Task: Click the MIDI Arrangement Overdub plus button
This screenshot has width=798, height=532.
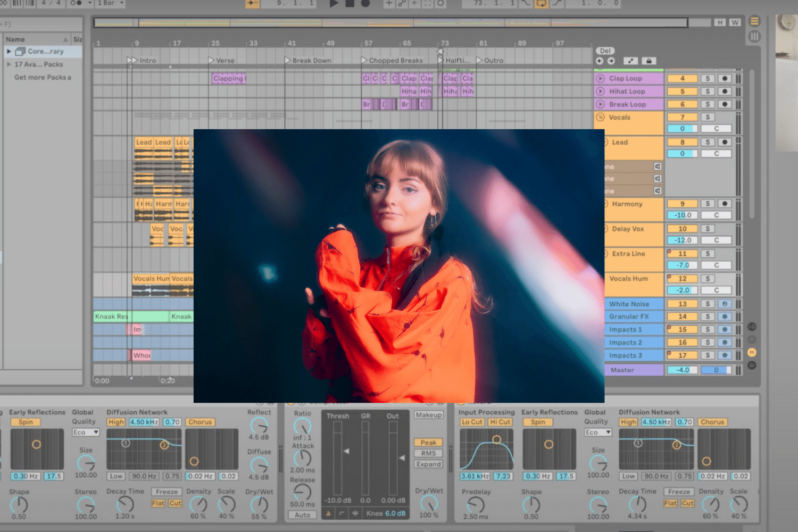Action: coord(389,3)
